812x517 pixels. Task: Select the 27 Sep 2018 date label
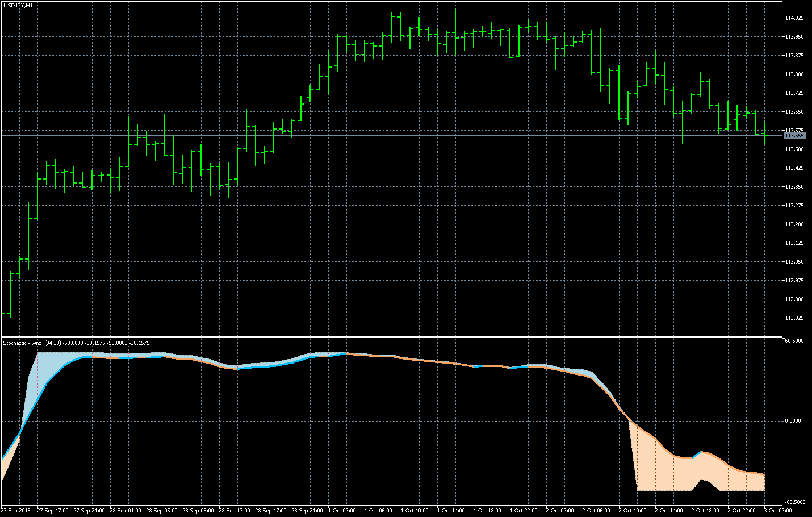click(16, 511)
